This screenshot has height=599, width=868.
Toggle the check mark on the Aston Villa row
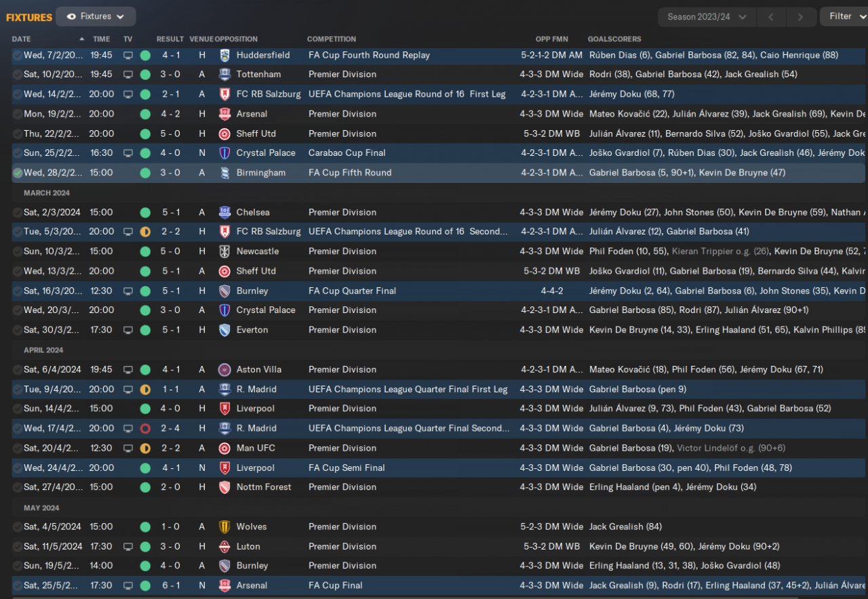point(18,369)
